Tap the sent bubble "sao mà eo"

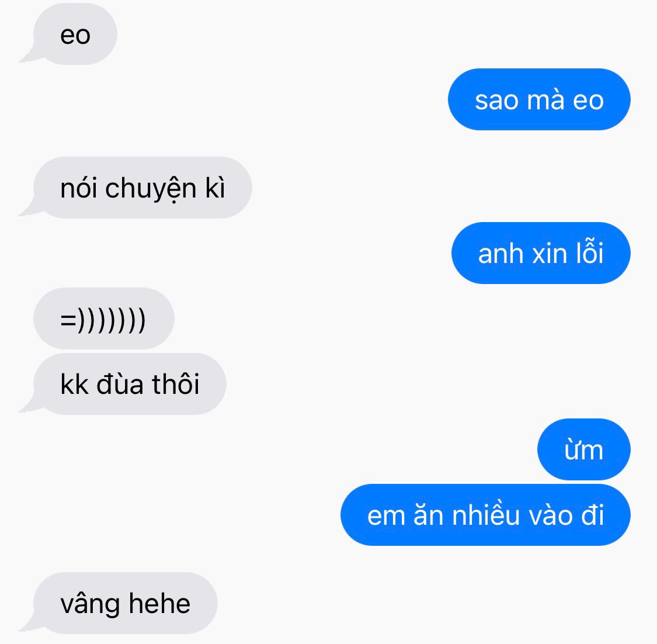click(539, 99)
